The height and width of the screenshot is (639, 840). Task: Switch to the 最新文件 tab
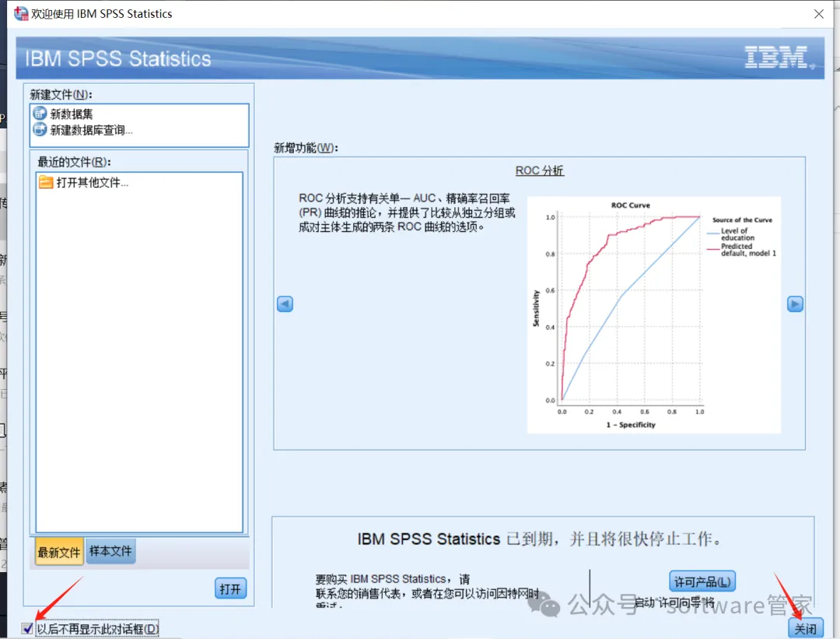[x=59, y=552]
